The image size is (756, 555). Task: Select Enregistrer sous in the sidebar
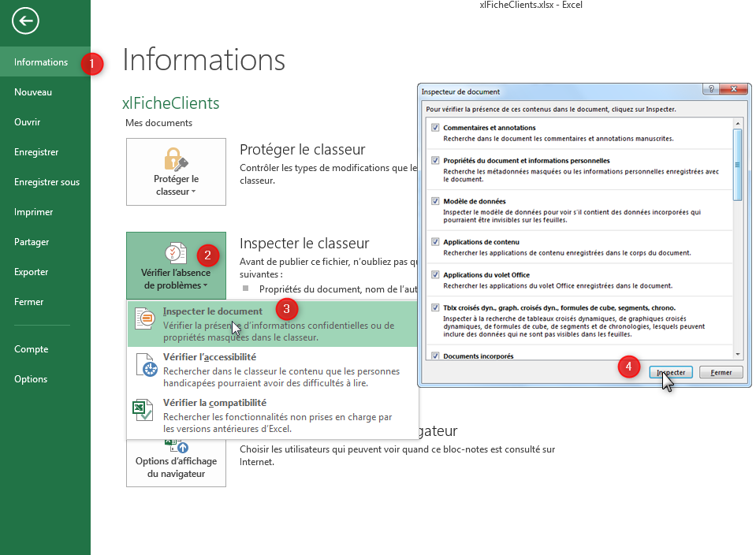tap(47, 182)
